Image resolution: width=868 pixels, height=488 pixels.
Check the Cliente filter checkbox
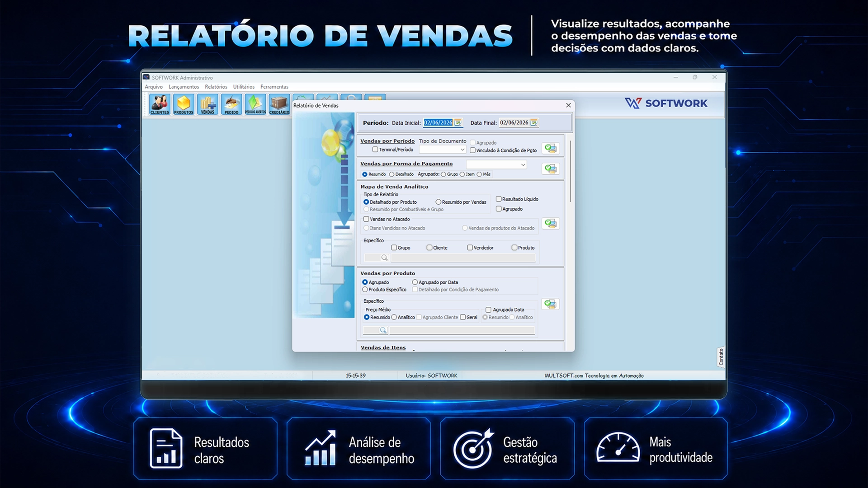429,248
